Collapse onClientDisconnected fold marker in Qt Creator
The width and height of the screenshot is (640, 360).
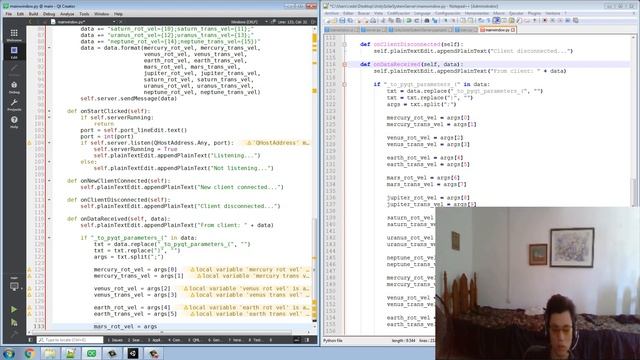tap(49, 200)
